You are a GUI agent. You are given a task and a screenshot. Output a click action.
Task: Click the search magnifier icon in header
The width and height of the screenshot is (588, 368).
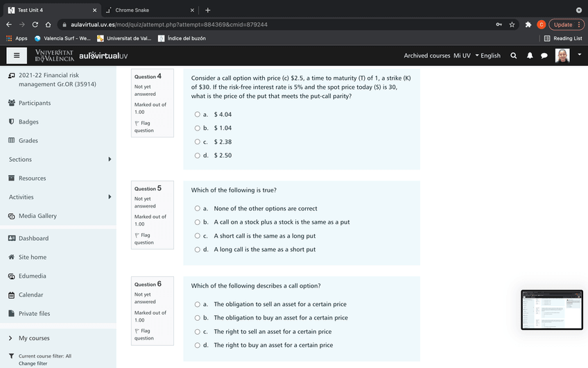[x=513, y=56]
